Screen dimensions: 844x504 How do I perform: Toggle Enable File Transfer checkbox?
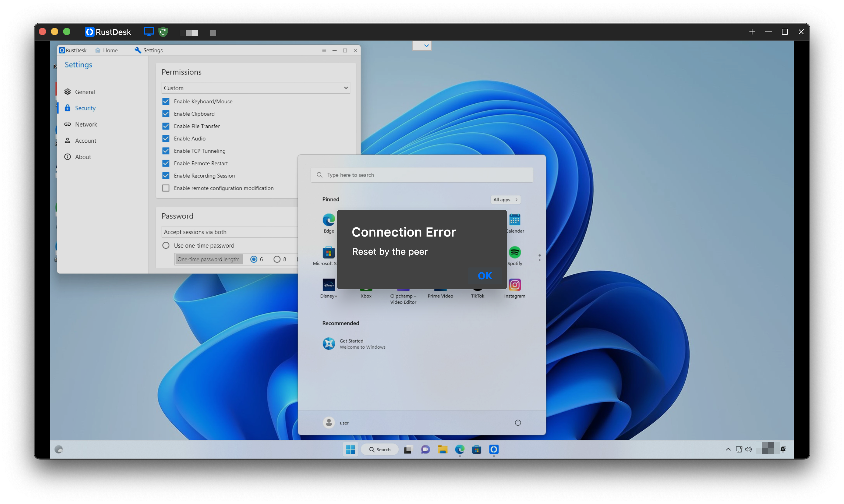pos(166,126)
